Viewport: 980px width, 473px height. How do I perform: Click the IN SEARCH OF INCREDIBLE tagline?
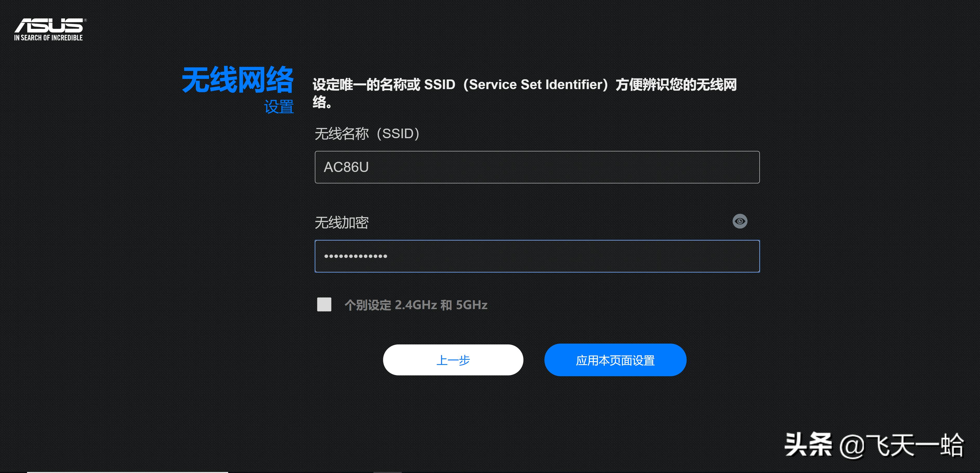tap(49, 38)
